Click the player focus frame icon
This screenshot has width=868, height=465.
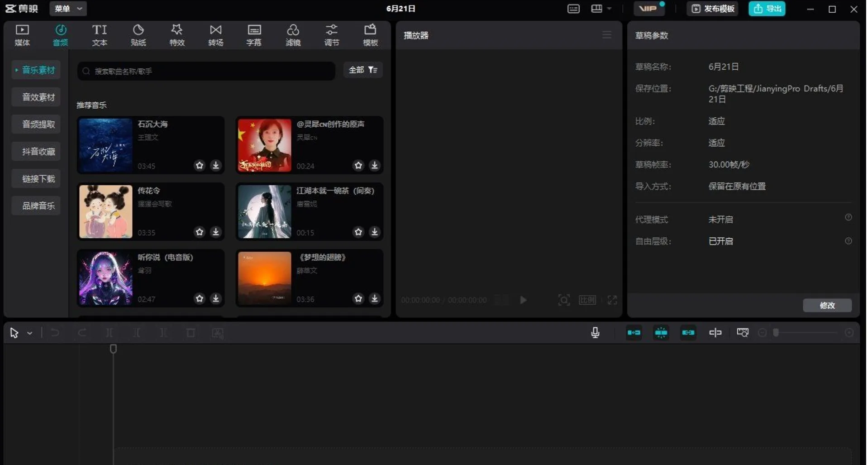(x=564, y=300)
